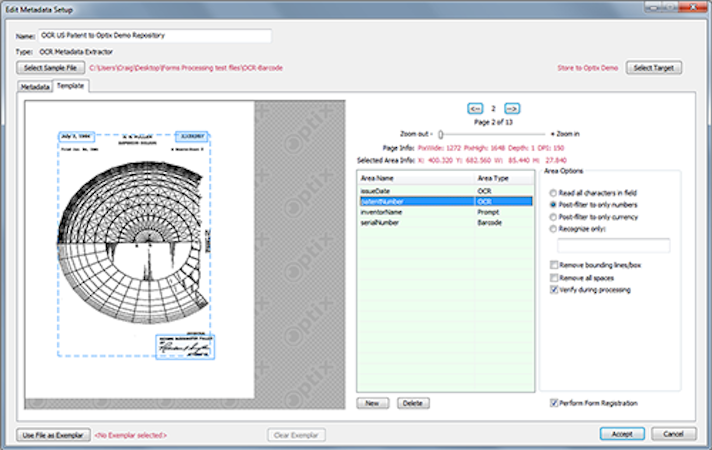Image resolution: width=712 pixels, height=450 pixels.
Task: Click the Area Name column header
Action: (416, 178)
